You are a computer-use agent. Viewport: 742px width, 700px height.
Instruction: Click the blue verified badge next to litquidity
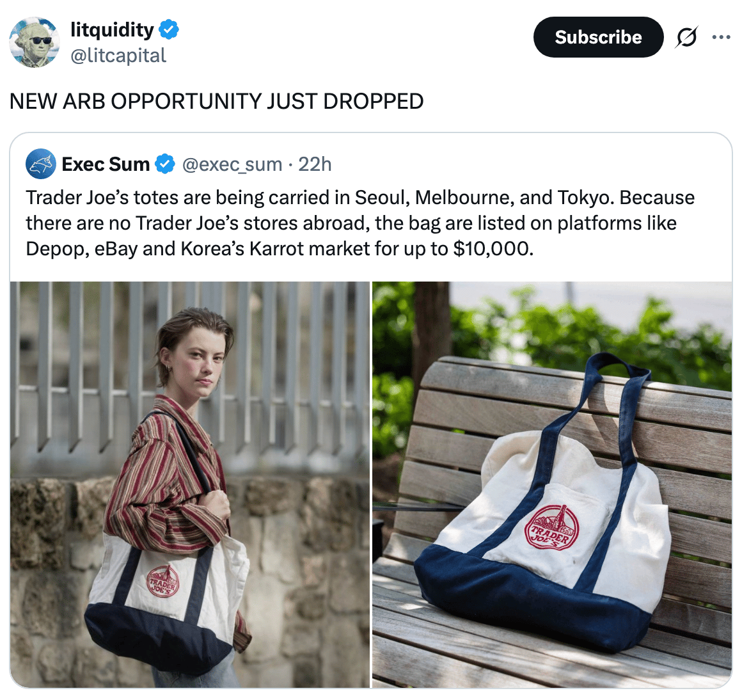pyautogui.click(x=168, y=30)
